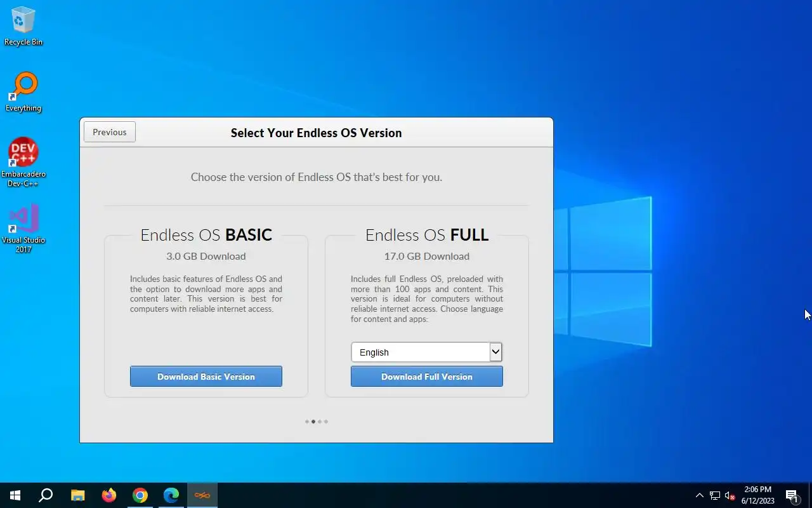The image size is (812, 508).
Task: Launch Microsoft Edge from the taskbar
Action: tap(171, 495)
